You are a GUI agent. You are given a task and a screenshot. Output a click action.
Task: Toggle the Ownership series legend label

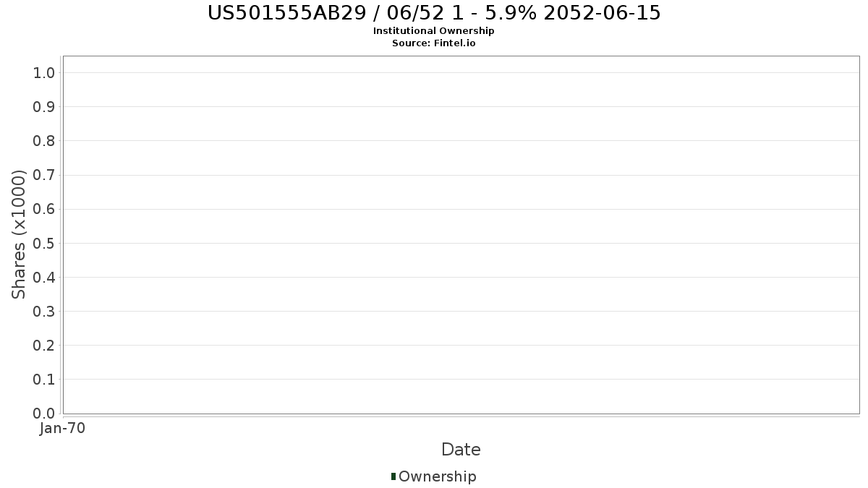tap(437, 476)
